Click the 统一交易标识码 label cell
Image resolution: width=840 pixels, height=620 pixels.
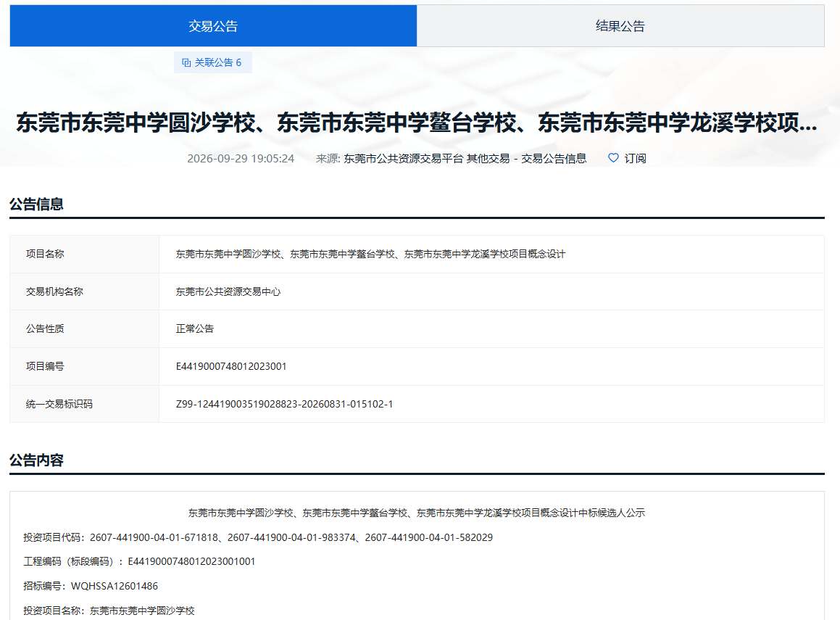pos(85,404)
